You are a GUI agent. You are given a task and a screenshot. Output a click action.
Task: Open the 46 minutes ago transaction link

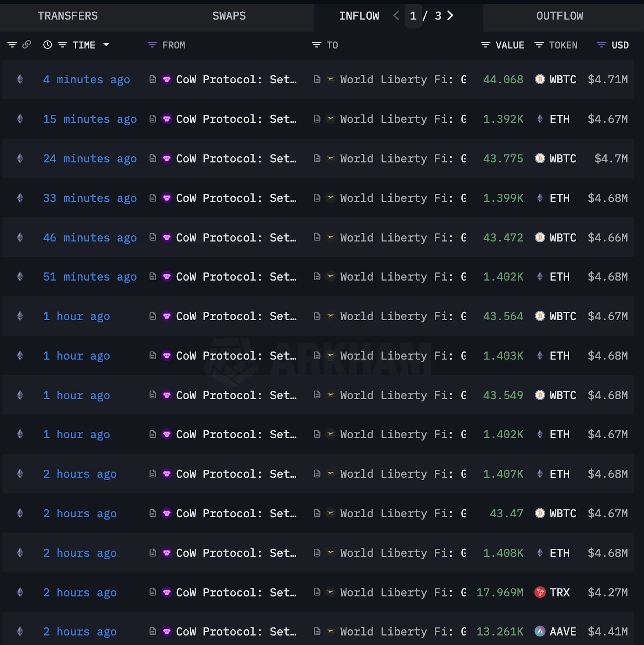90,238
